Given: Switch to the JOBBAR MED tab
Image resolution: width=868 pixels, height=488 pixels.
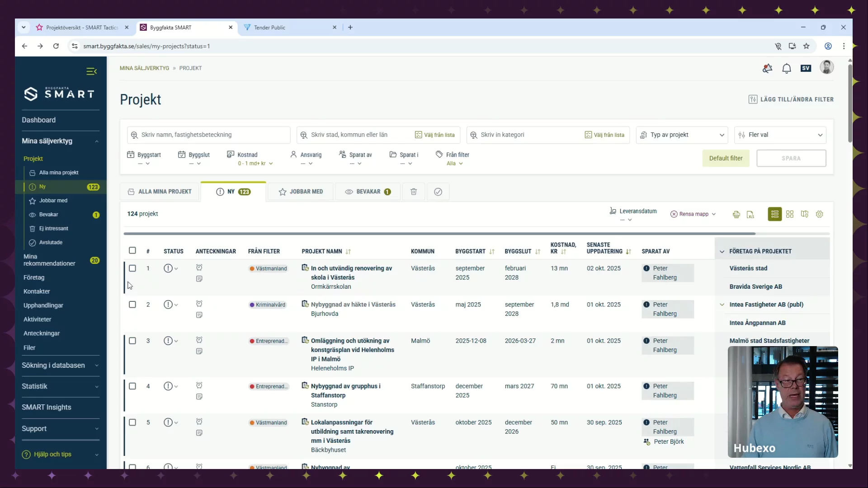Looking at the screenshot, I should tap(301, 192).
